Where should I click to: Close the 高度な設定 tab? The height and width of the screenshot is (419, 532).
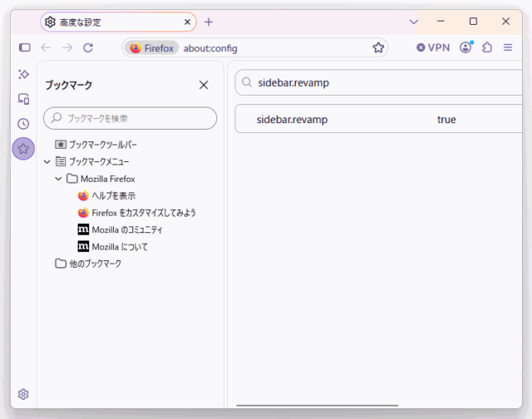point(188,22)
